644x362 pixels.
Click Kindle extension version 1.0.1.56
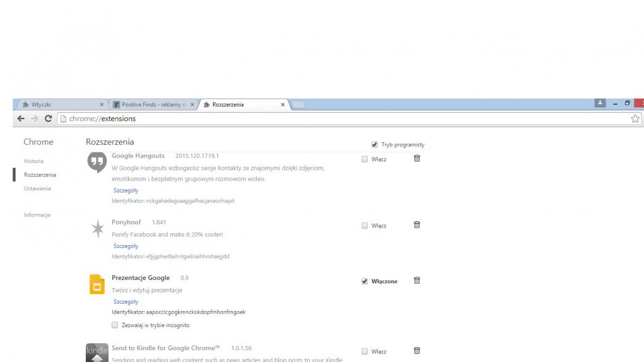point(241,349)
